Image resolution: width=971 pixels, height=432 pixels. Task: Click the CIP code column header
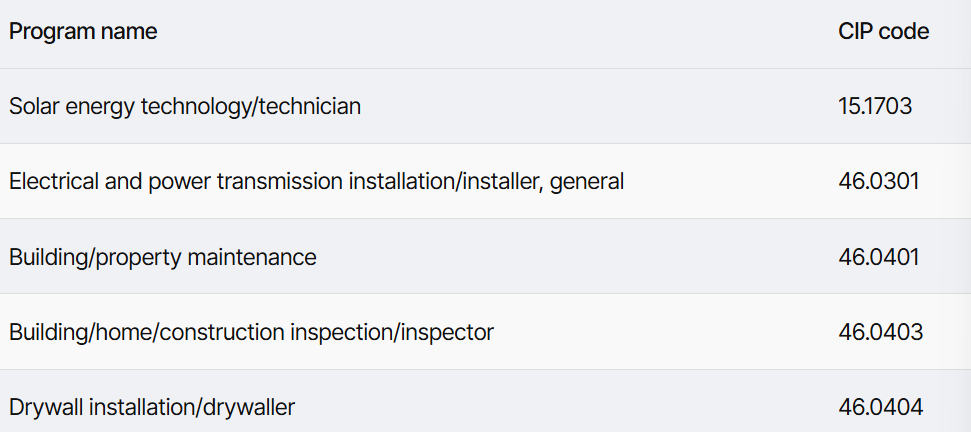tap(884, 31)
